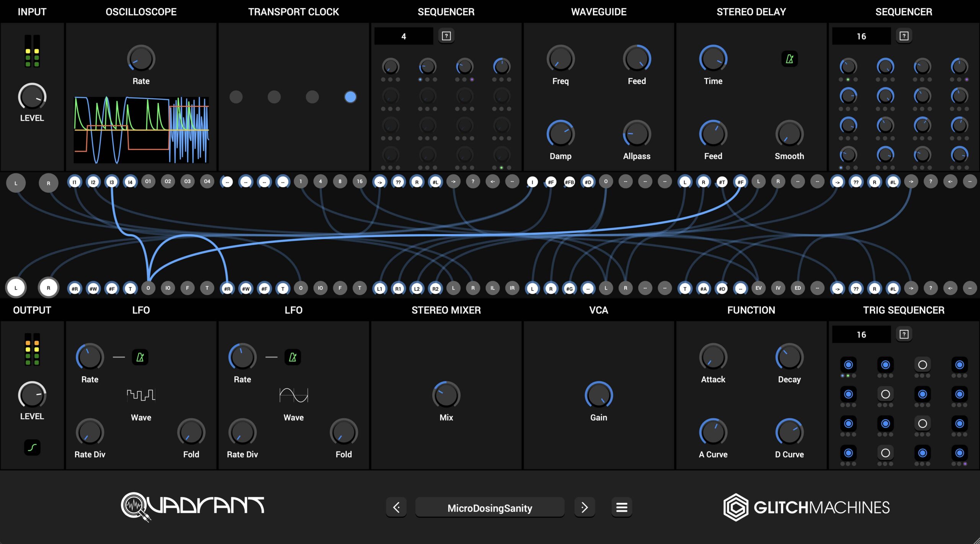Viewport: 980px width, 544px height.
Task: Click the help button on the left Sequencer
Action: pos(446,36)
